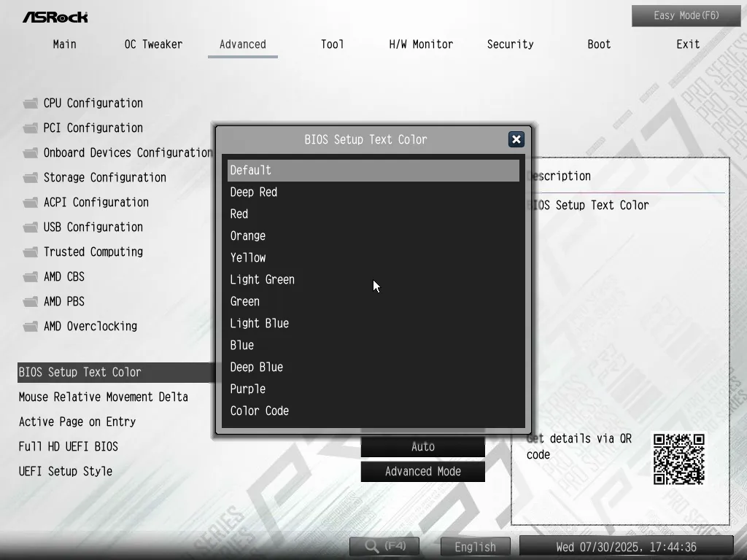This screenshot has width=747, height=560.
Task: Open Trusted Computing submenu
Action: click(93, 252)
